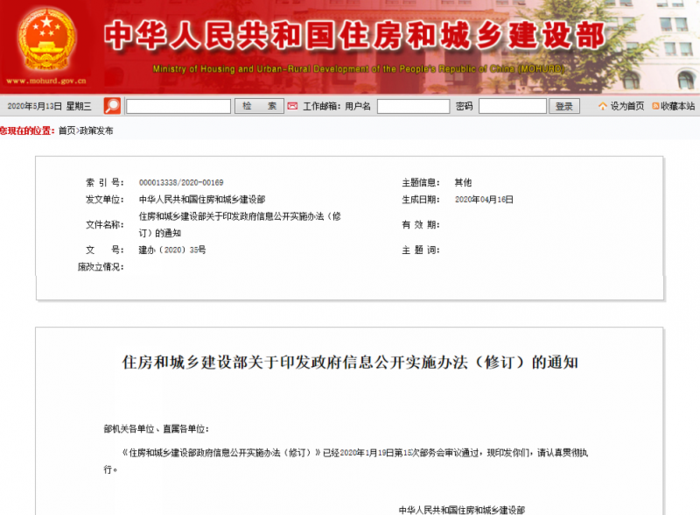Open 政策发布 in the breadcrumb
Viewport: 700px width, 515px height.
point(96,131)
